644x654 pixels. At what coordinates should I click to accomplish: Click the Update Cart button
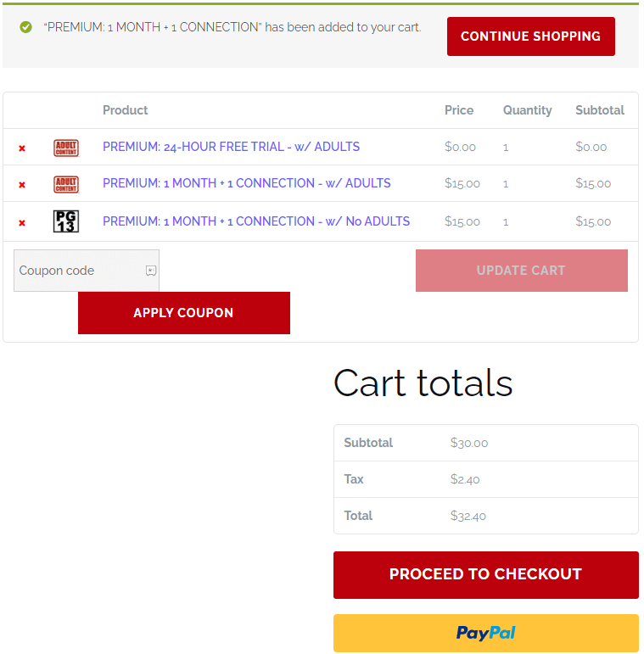click(521, 271)
